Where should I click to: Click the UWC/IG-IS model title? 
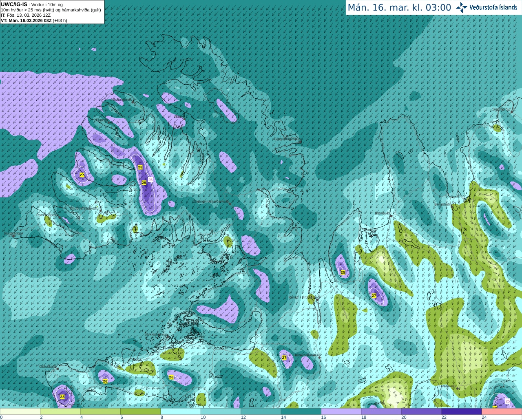tap(14, 4)
